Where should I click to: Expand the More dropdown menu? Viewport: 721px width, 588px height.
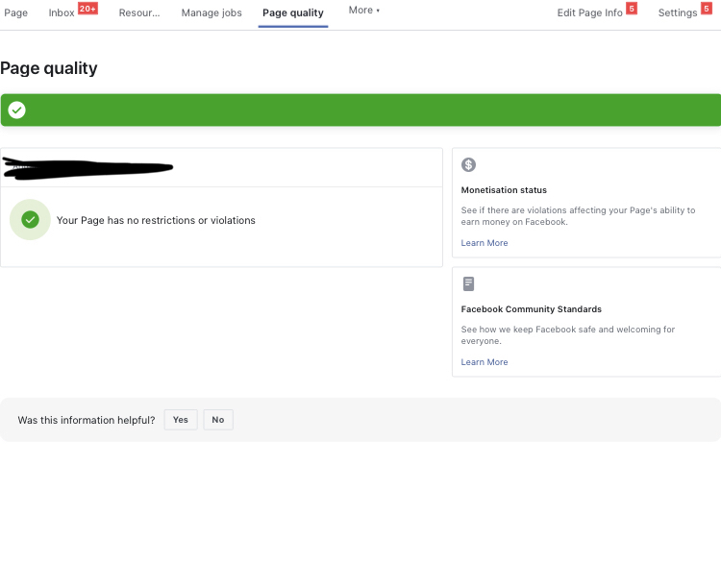[363, 11]
